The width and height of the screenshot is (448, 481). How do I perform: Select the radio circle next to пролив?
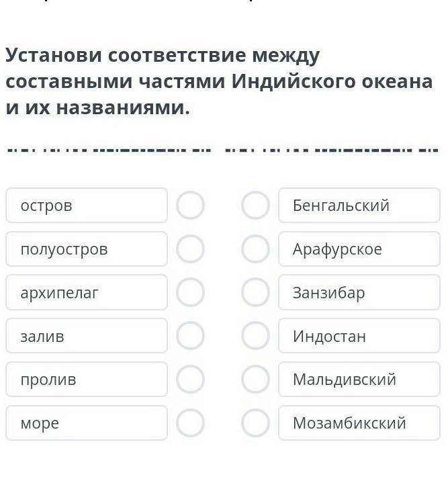[190, 380]
